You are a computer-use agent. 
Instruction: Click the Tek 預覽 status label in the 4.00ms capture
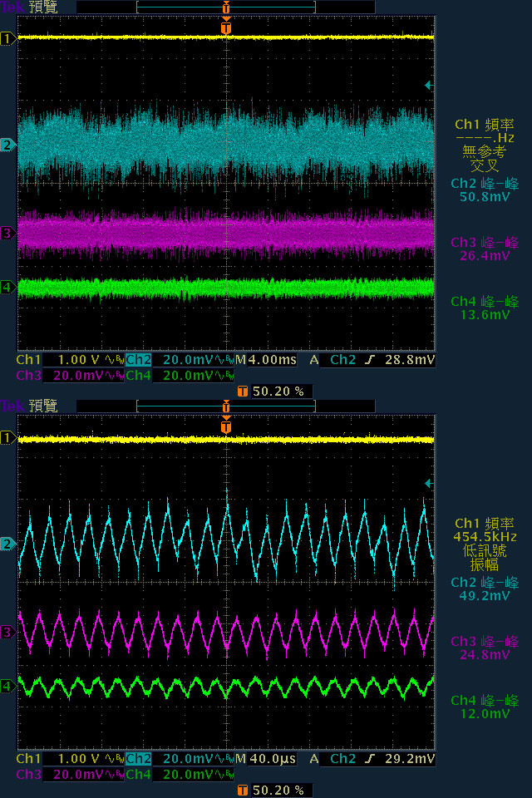[x=29, y=7]
